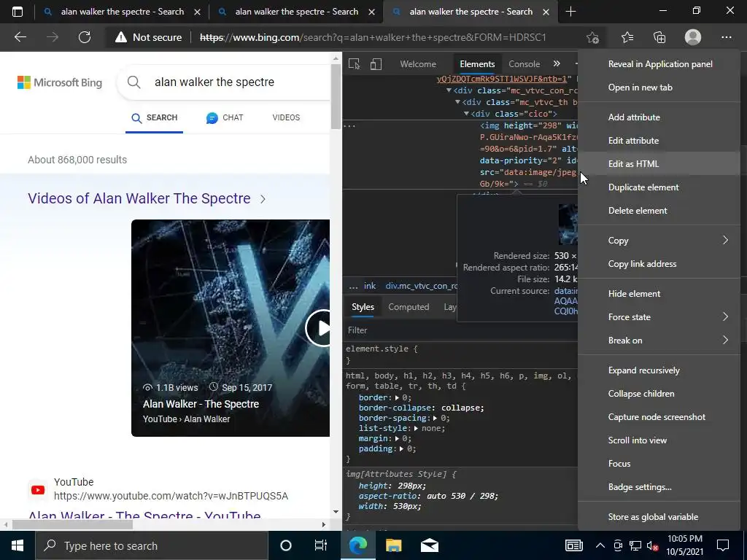This screenshot has height=560, width=747.
Task: Choose Open in new tab
Action: coord(659,87)
